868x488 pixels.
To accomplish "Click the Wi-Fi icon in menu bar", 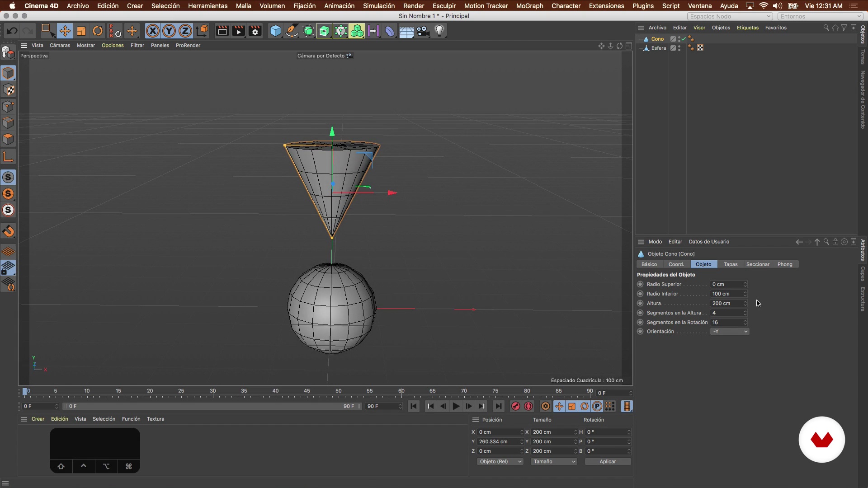I will 764,6.
